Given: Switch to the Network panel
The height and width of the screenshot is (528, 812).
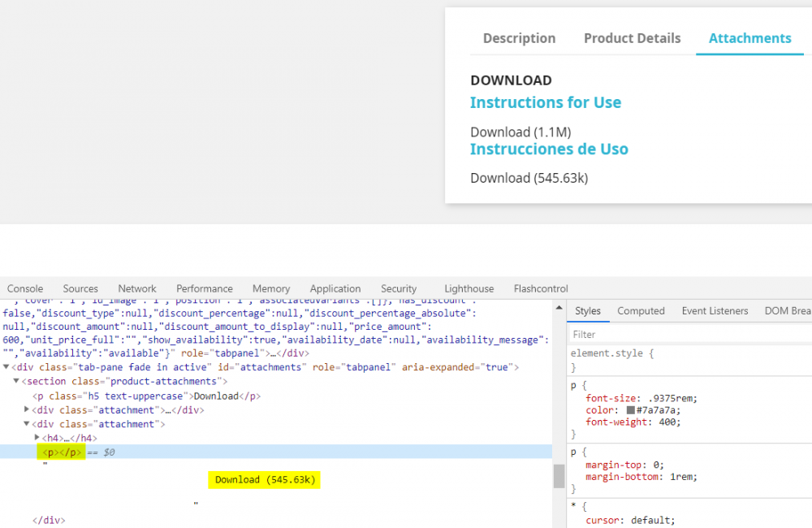Looking at the screenshot, I should click(x=137, y=288).
